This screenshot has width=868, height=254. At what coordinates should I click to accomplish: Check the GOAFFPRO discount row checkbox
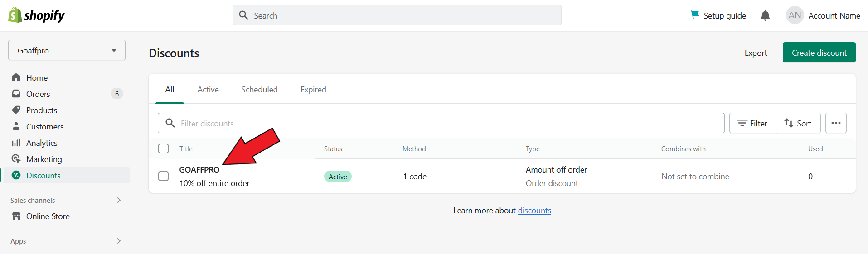[x=164, y=176]
